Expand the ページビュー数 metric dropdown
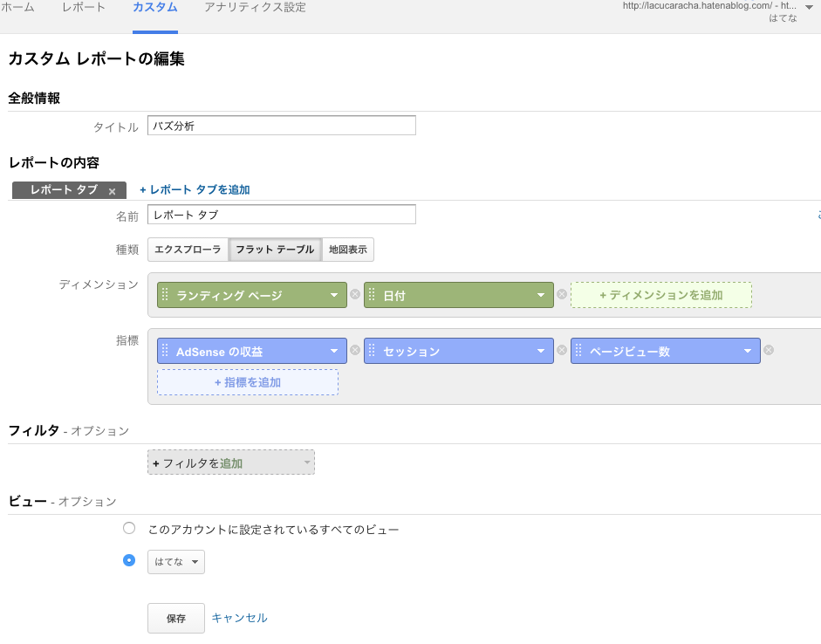The image size is (821, 644). tap(747, 351)
